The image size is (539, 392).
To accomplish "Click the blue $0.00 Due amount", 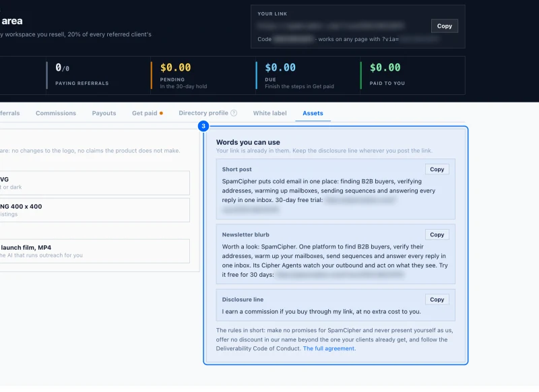I will (x=280, y=67).
